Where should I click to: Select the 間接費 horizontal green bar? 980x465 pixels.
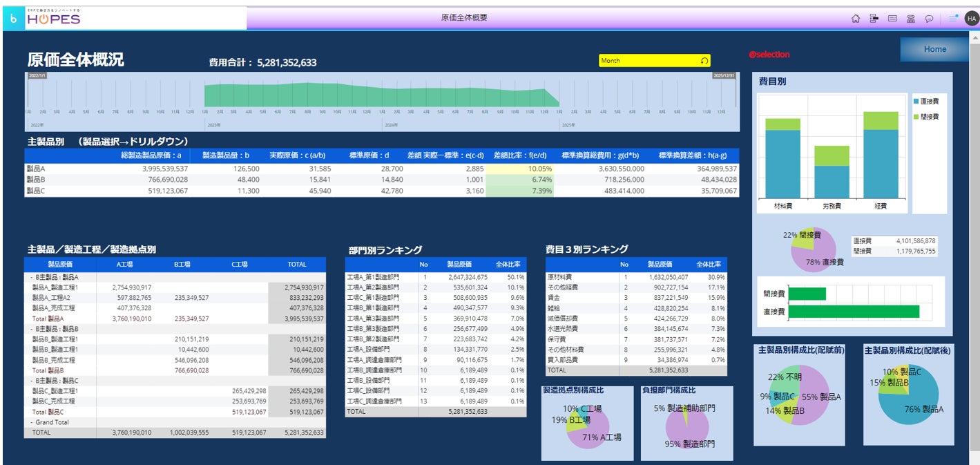coord(807,294)
